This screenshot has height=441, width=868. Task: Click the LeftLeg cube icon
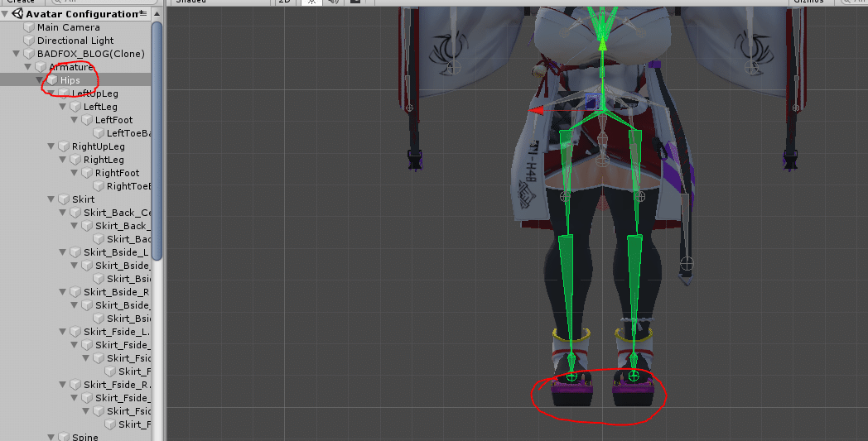(x=75, y=107)
